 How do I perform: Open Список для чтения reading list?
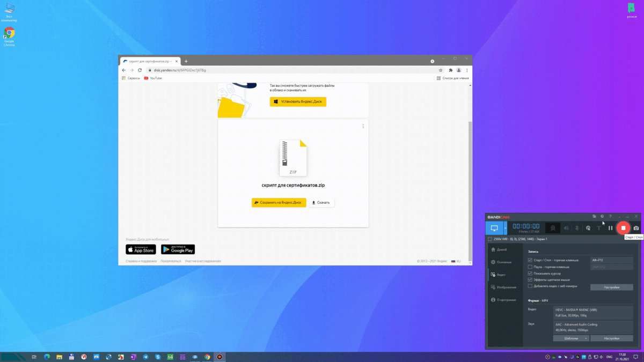(452, 78)
